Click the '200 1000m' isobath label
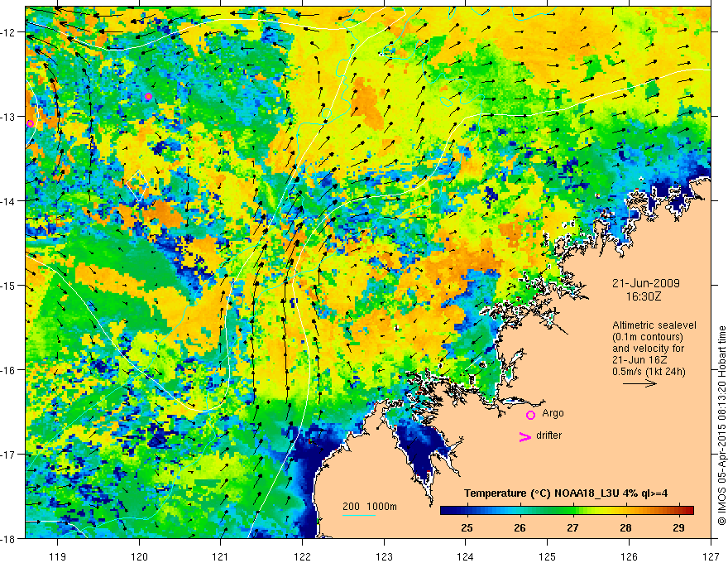The image size is (728, 563). [x=370, y=507]
